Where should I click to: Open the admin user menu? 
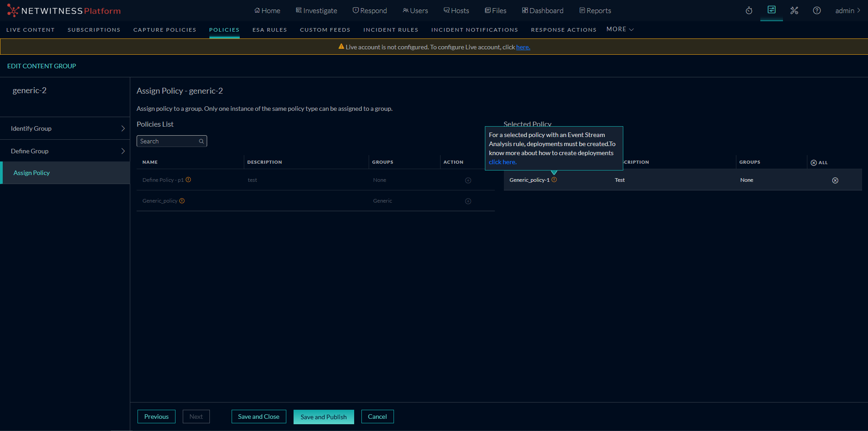tap(847, 10)
